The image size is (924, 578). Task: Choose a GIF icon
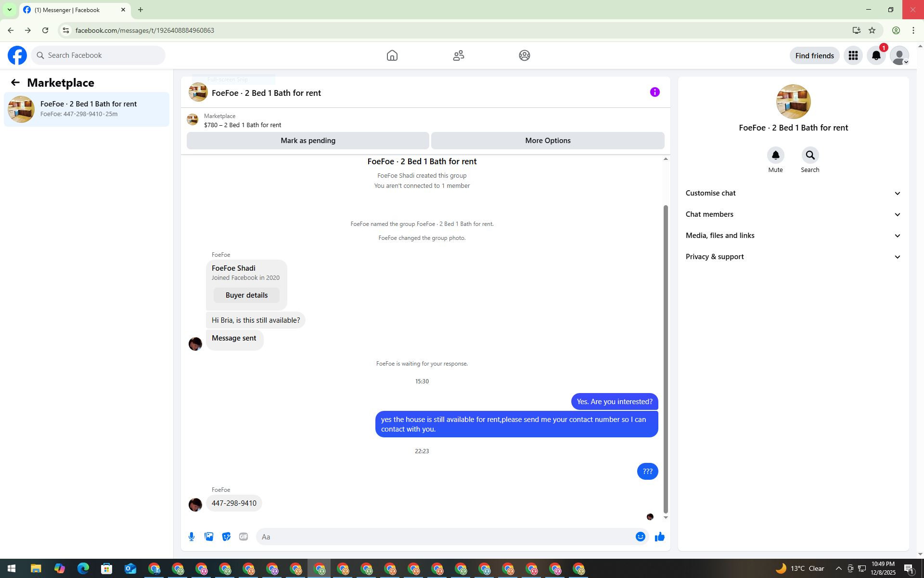[244, 537]
